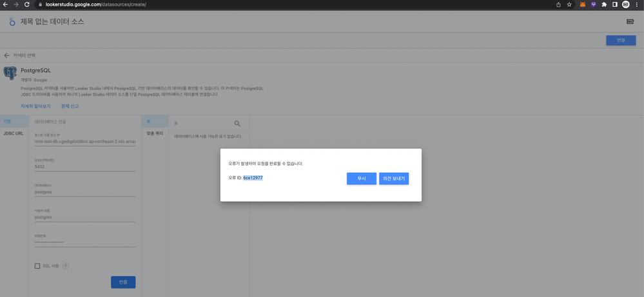Click the no available tables message
The width and height of the screenshot is (644, 297).
[x=208, y=136]
